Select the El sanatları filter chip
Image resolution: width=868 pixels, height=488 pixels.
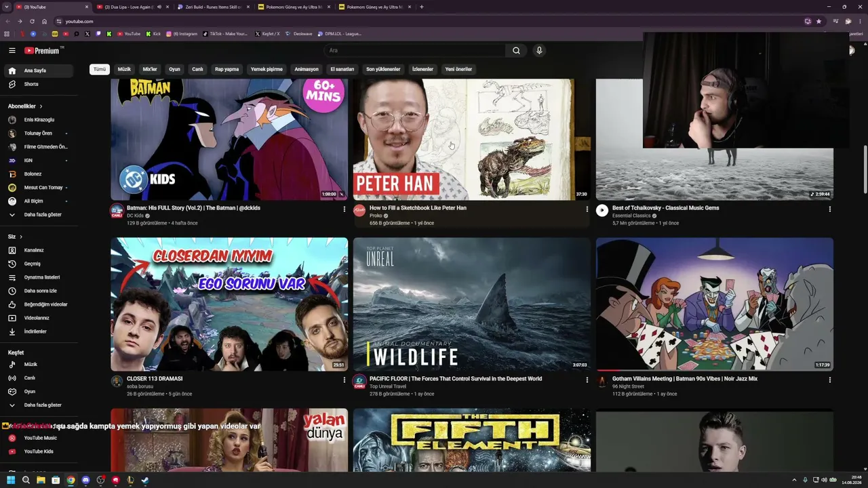click(342, 69)
